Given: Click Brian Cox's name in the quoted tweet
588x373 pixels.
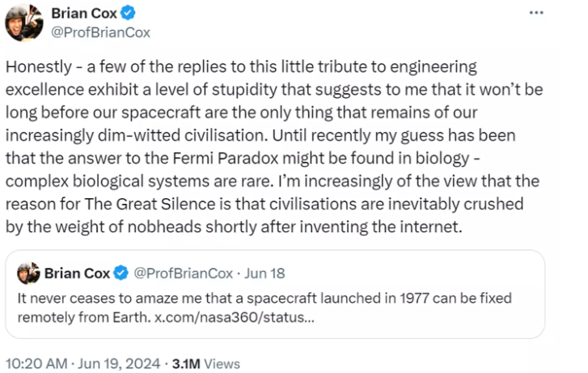Looking at the screenshot, I should [77, 273].
